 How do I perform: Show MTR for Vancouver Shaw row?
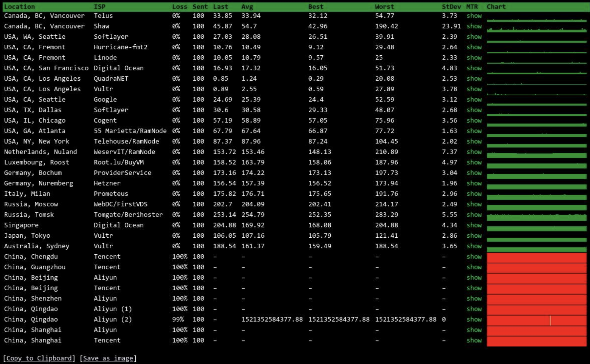tap(474, 26)
